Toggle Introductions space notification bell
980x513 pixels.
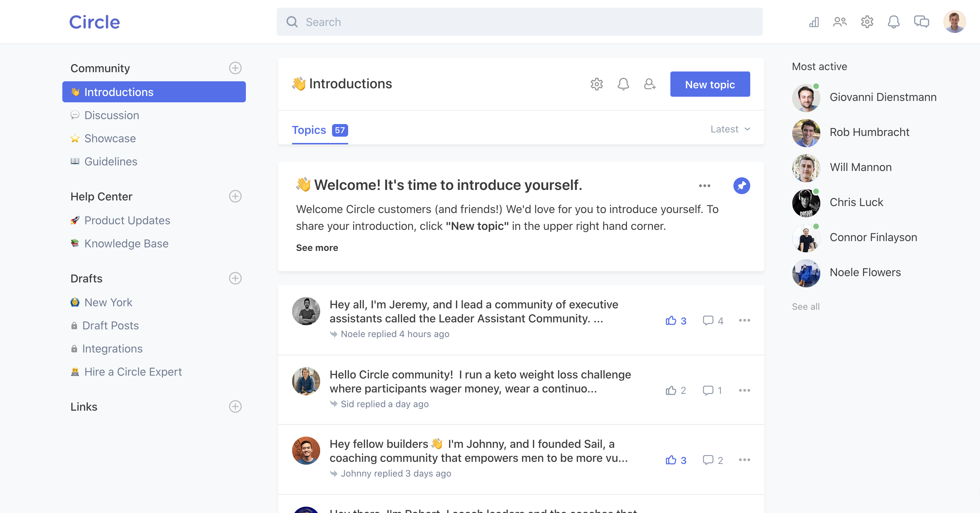click(623, 84)
